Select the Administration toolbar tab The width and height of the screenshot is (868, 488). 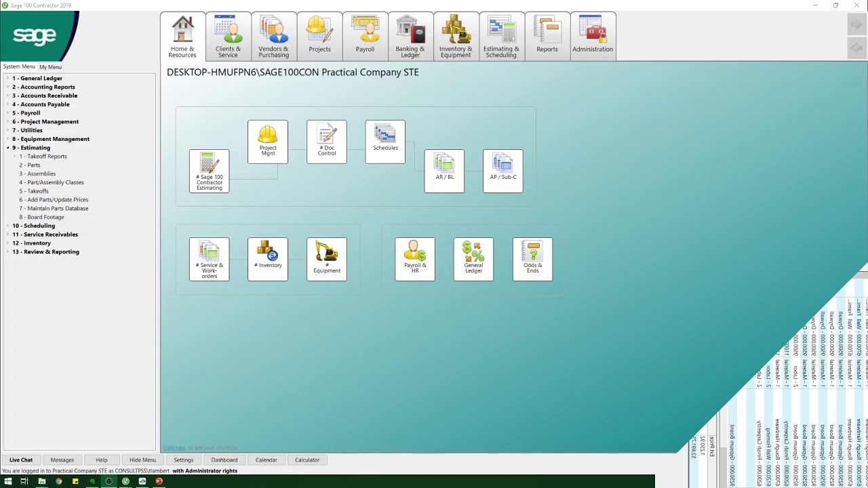click(593, 37)
